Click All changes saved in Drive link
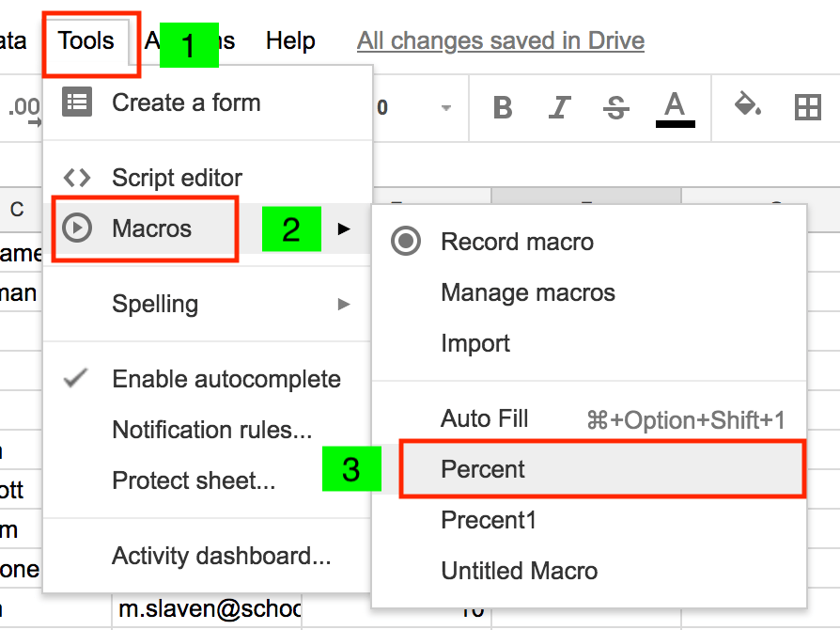 (x=501, y=41)
